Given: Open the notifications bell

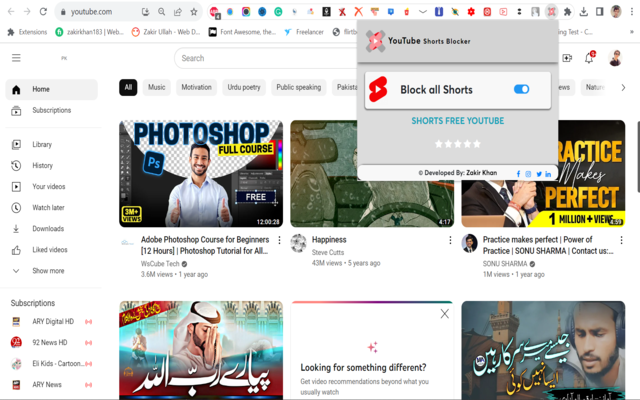Looking at the screenshot, I should [589, 58].
